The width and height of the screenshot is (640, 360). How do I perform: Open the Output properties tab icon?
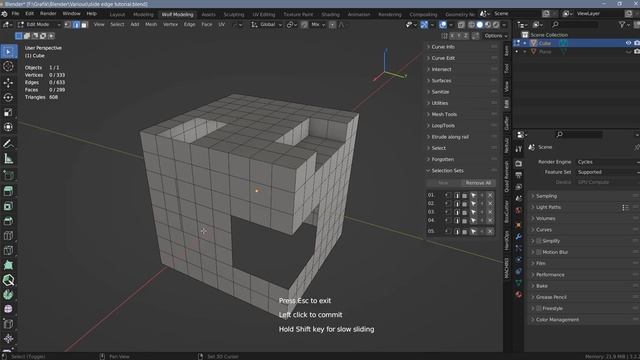coord(518,175)
